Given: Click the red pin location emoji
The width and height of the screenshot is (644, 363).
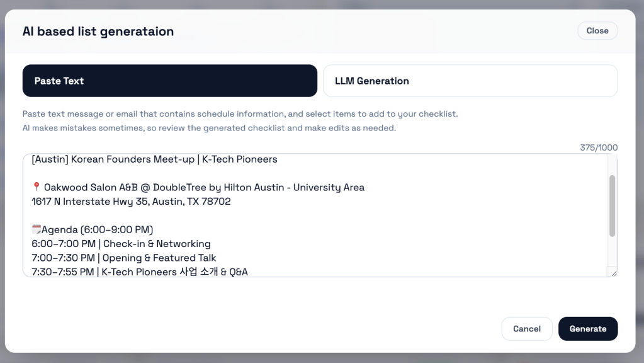Looking at the screenshot, I should (37, 187).
